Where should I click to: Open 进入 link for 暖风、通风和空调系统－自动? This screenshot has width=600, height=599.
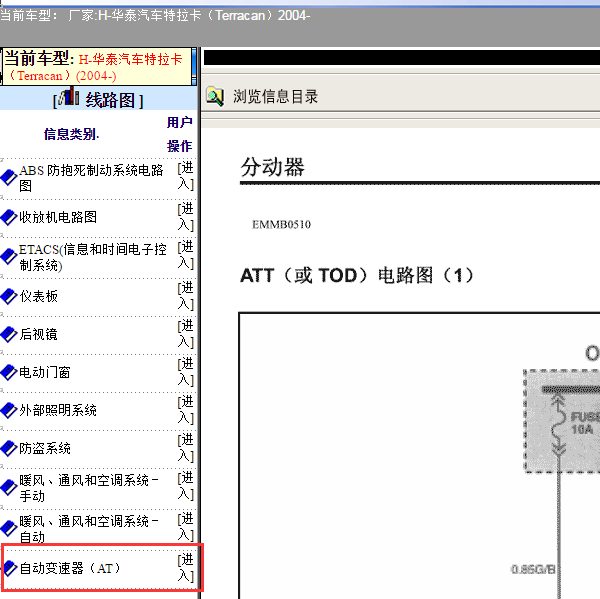(x=186, y=527)
